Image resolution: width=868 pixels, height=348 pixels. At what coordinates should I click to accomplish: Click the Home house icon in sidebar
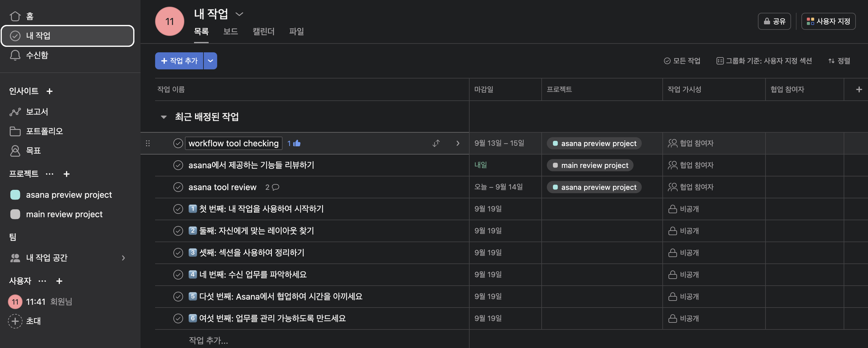[15, 16]
